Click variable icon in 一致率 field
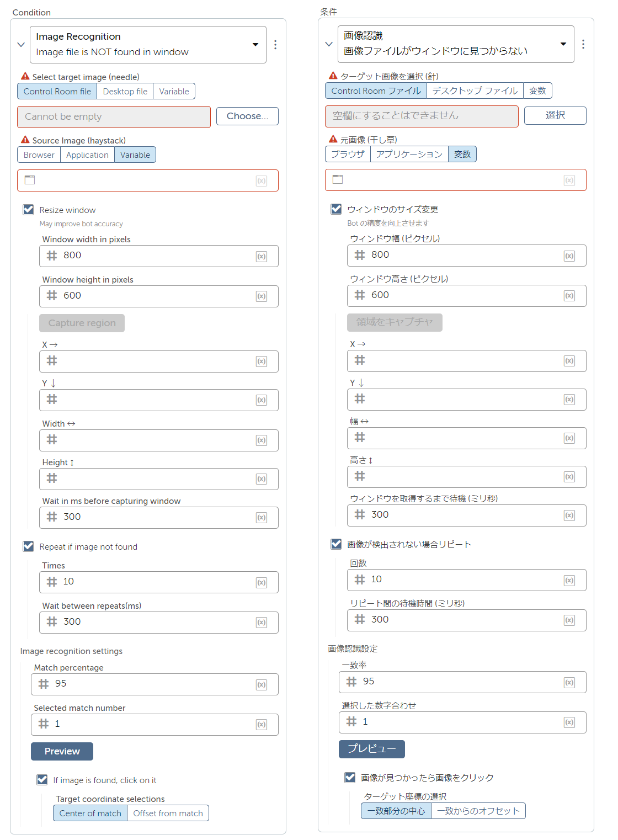This screenshot has height=840, width=618. [569, 683]
